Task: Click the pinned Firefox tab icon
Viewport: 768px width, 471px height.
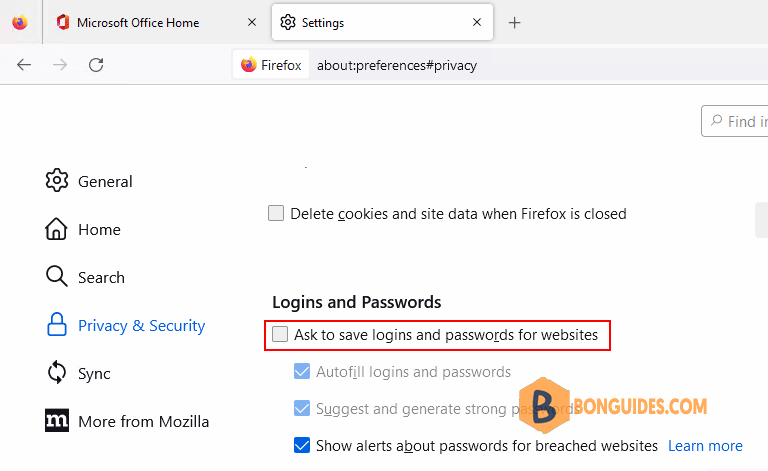Action: pyautogui.click(x=20, y=23)
